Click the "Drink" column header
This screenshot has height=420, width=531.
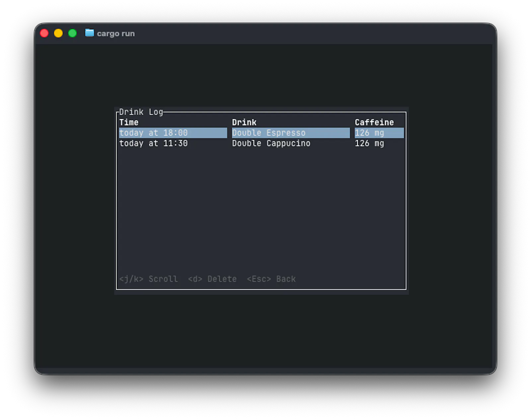(x=244, y=122)
